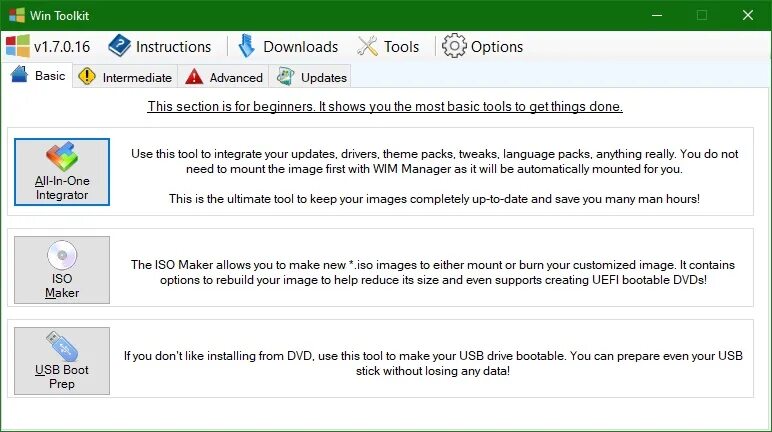Screen dimensions: 772x432
Task: Click the Windows logo next to version number
Action: [18, 46]
